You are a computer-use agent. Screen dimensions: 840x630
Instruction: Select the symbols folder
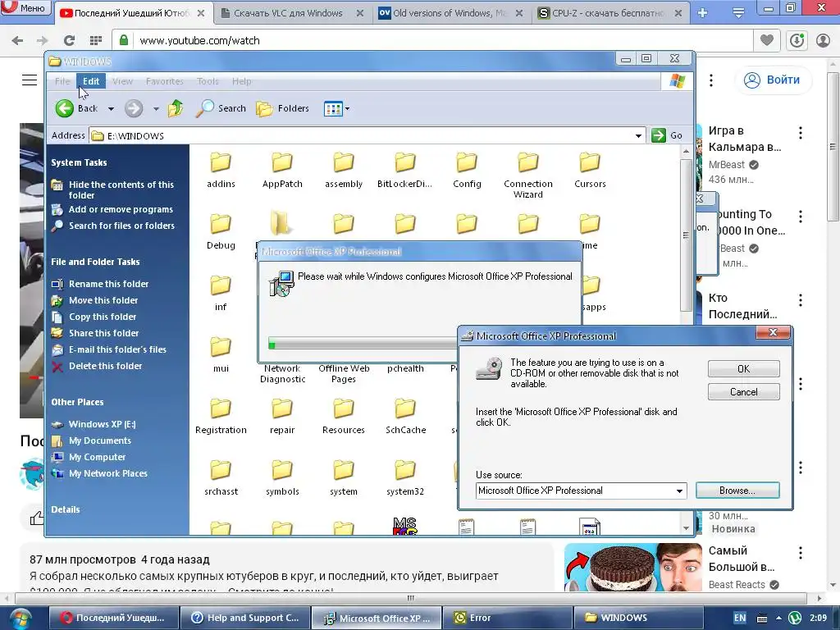point(282,478)
